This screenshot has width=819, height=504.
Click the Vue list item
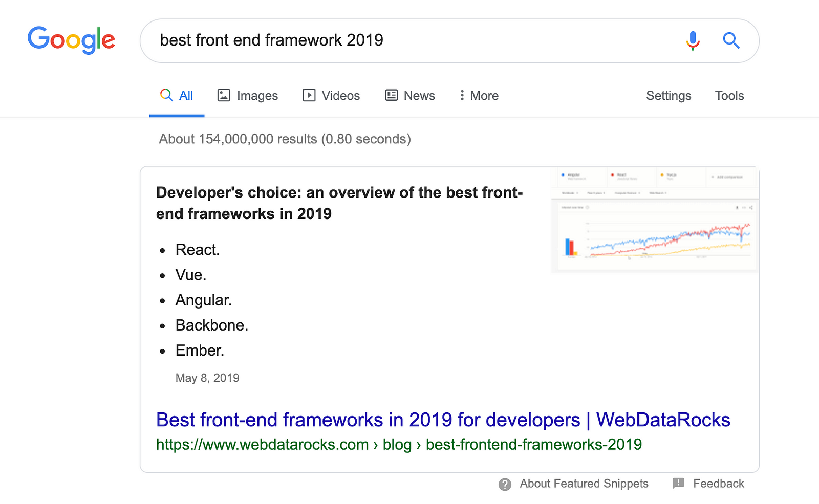point(191,275)
